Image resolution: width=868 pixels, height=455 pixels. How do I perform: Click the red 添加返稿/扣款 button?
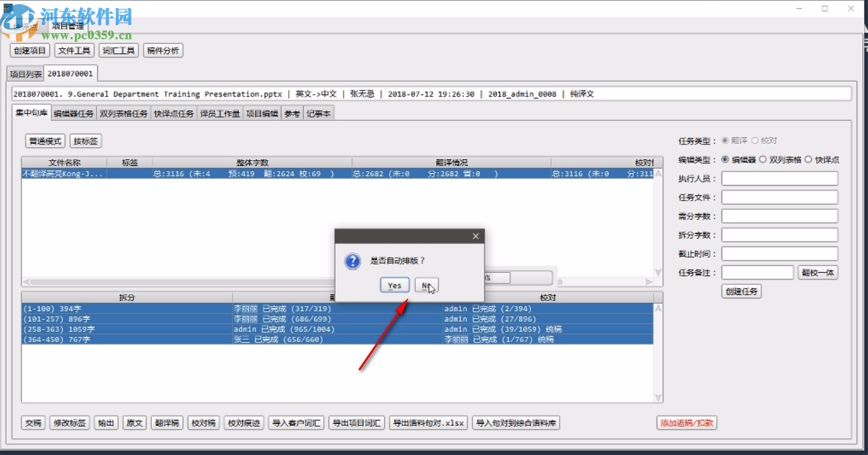point(686,423)
